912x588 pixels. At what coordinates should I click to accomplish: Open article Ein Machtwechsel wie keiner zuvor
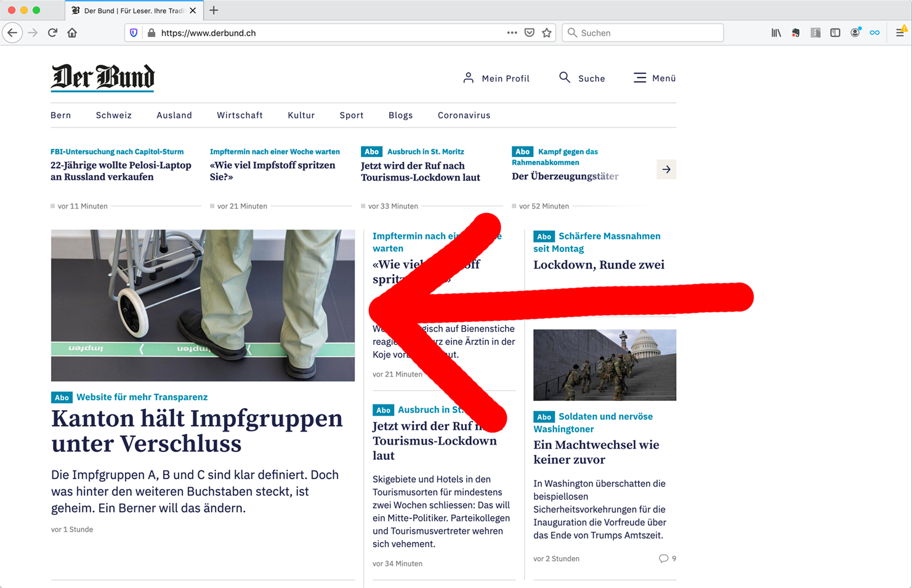coord(596,453)
